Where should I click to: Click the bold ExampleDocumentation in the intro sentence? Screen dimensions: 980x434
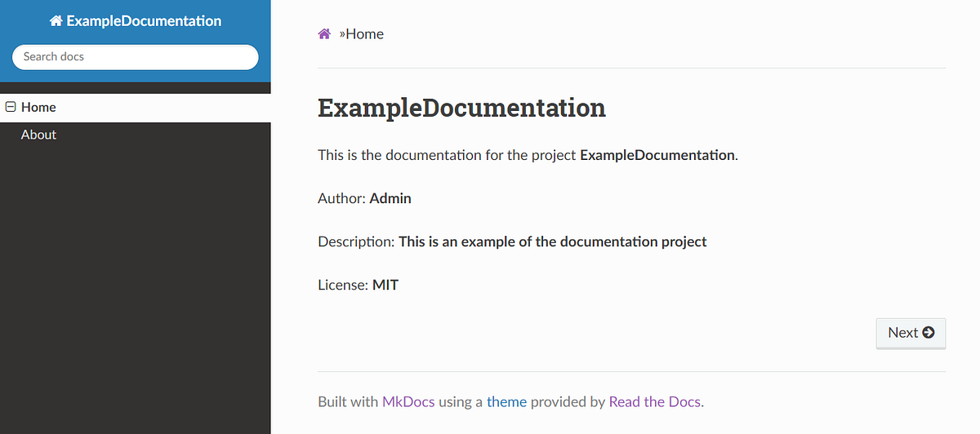(657, 155)
